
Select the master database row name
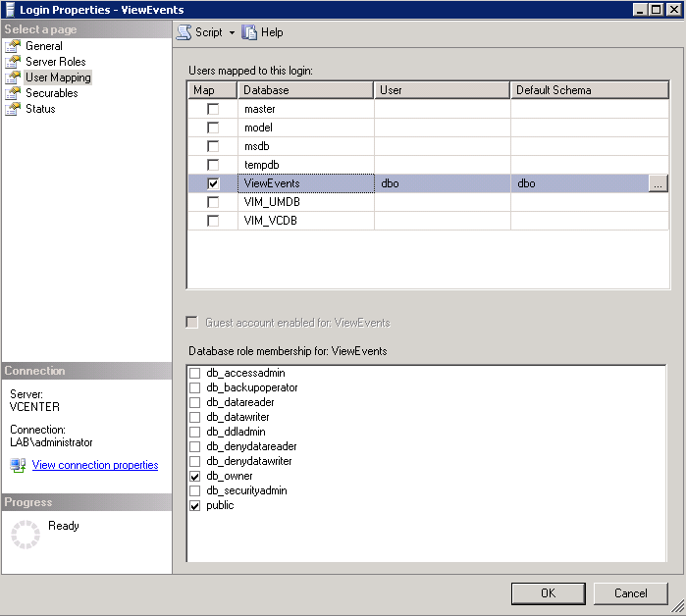point(260,109)
